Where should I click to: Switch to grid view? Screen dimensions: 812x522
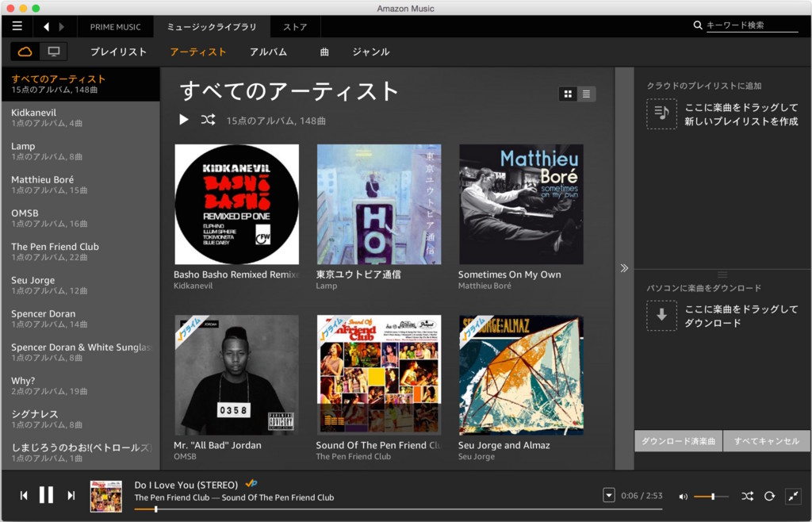[x=568, y=94]
